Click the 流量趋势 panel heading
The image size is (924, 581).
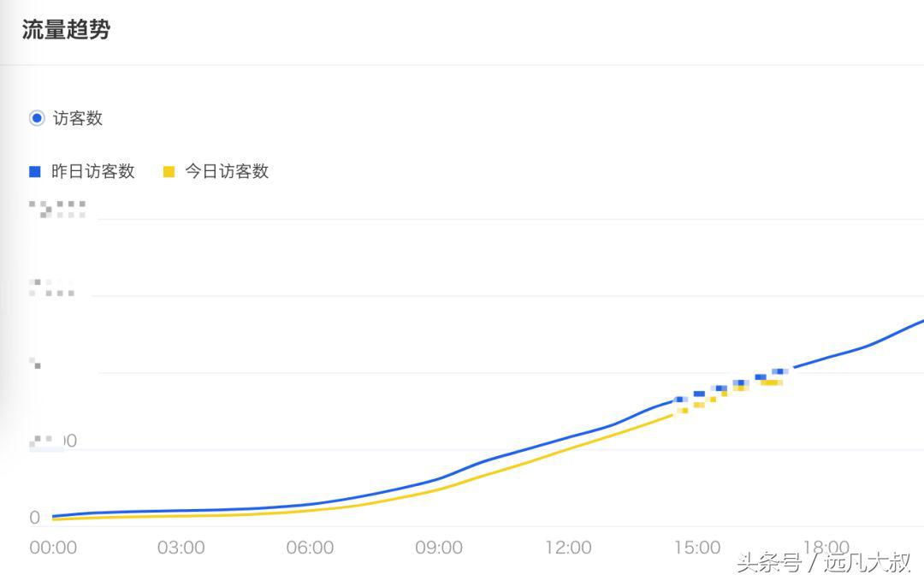point(66,30)
